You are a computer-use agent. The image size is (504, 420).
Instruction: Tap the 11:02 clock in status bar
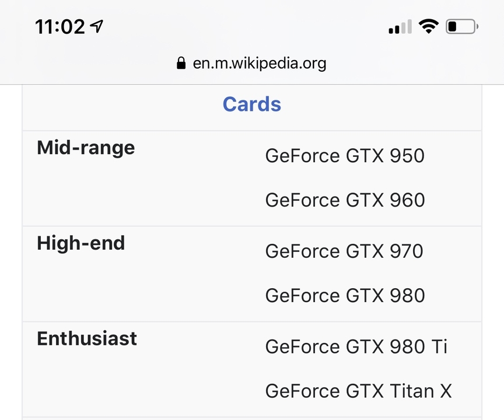[x=60, y=26]
